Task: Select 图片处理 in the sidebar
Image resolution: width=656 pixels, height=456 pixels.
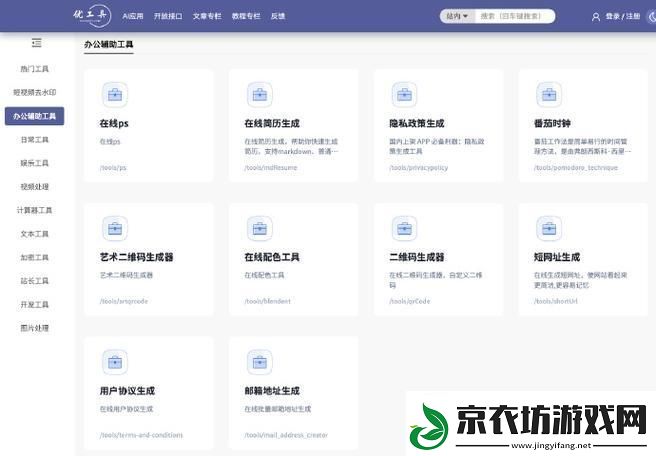Action: 34,328
